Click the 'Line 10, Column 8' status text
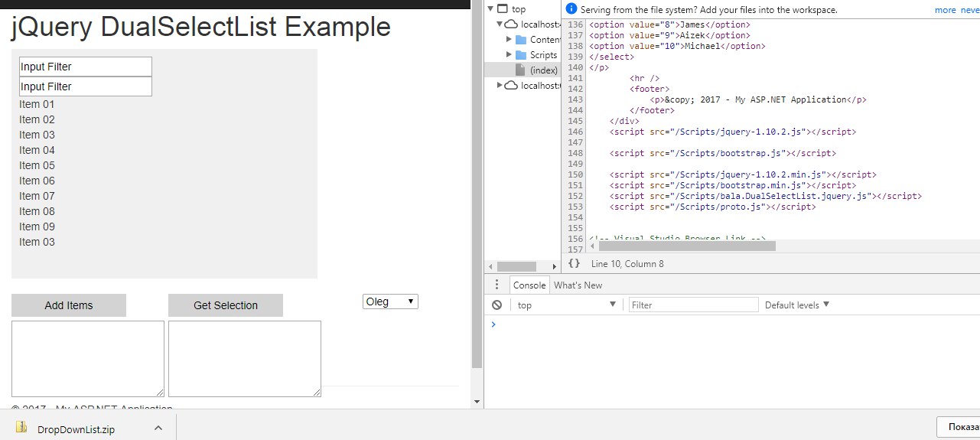980x440 pixels. (627, 264)
